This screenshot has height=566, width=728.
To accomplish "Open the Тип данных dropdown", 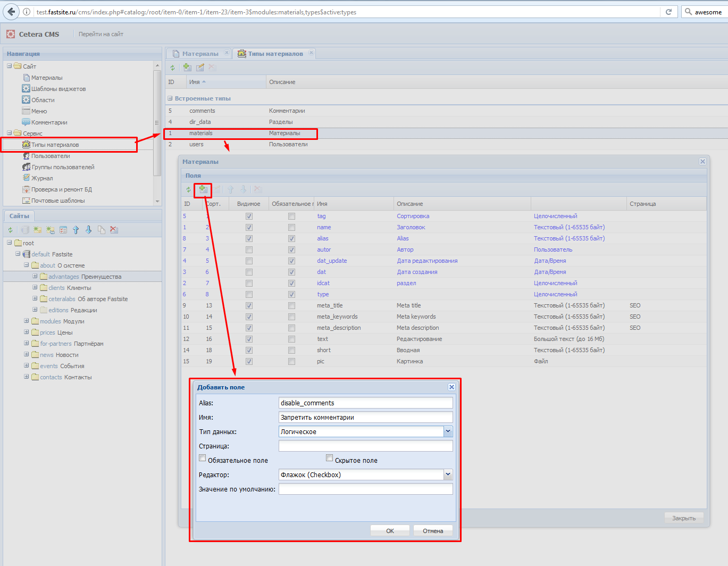I will point(448,431).
